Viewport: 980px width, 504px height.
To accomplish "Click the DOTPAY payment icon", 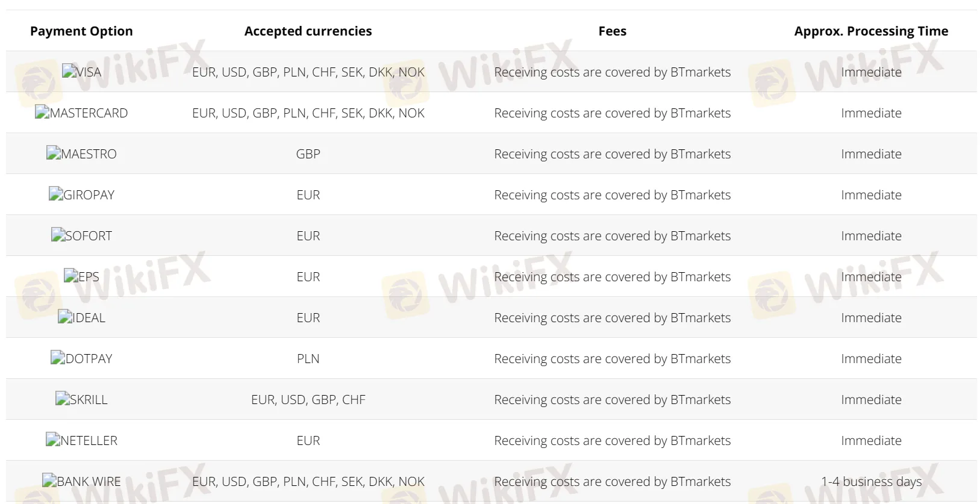I will click(x=81, y=358).
